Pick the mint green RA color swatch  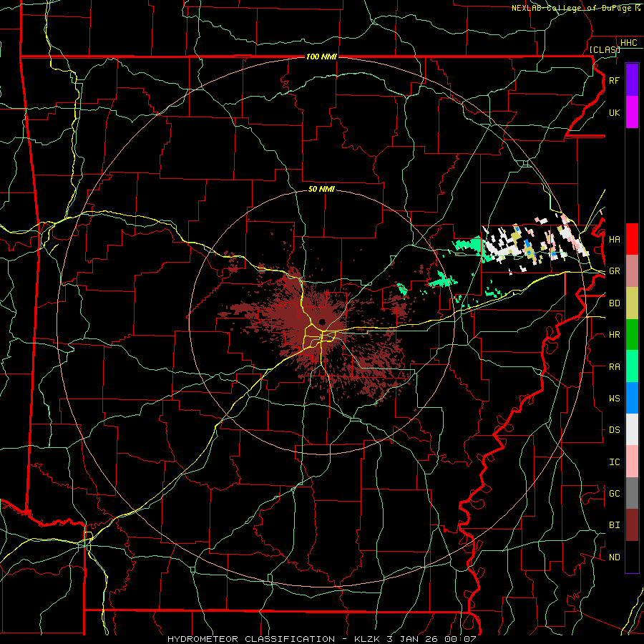(632, 366)
